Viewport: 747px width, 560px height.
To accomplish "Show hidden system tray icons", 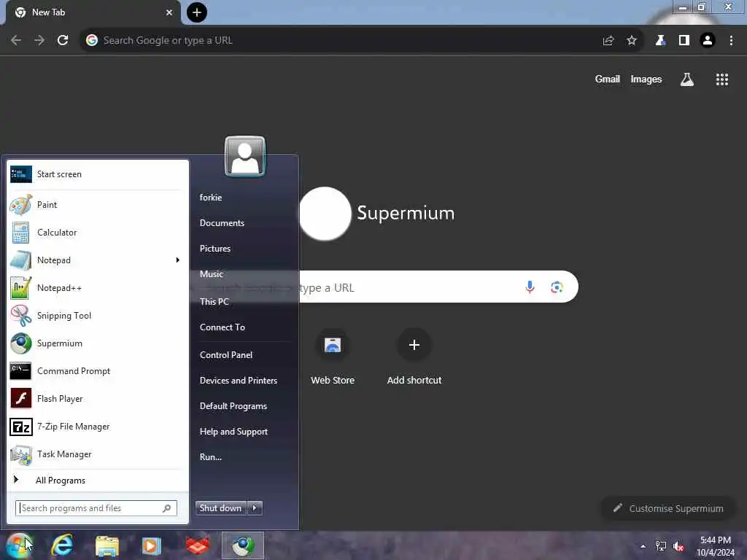I will pyautogui.click(x=643, y=546).
